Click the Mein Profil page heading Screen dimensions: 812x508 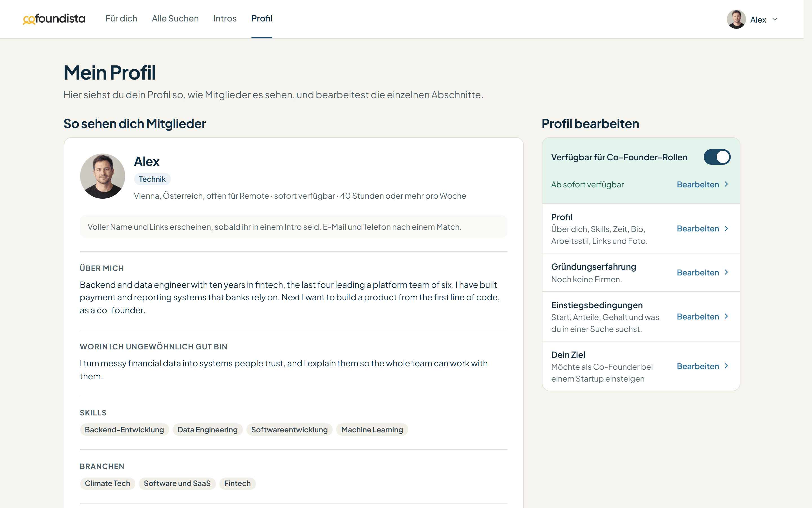110,73
